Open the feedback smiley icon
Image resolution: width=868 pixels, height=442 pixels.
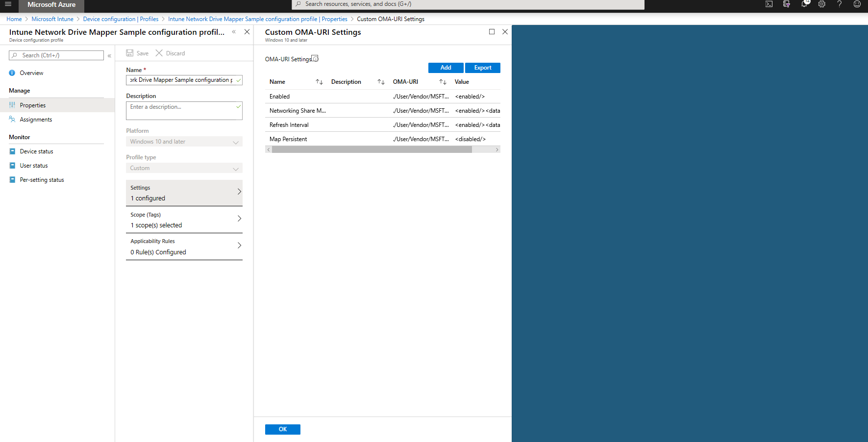[x=857, y=4]
